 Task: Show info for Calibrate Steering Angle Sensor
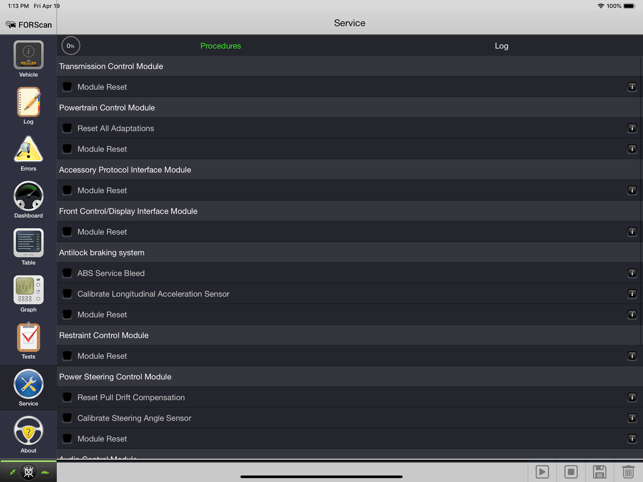(x=632, y=418)
